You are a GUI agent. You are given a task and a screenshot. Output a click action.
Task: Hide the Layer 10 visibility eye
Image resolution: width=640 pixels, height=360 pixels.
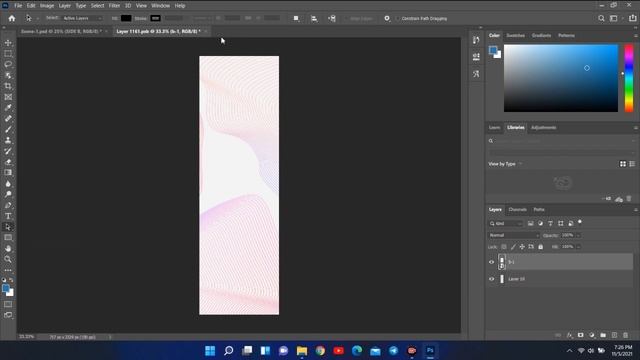click(491, 279)
